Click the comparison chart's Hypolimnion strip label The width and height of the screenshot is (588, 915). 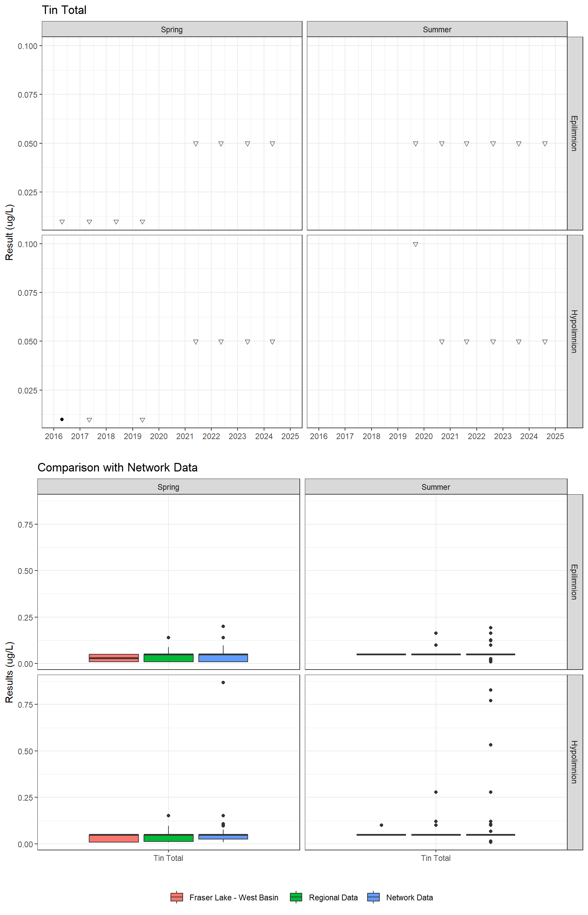(x=574, y=762)
